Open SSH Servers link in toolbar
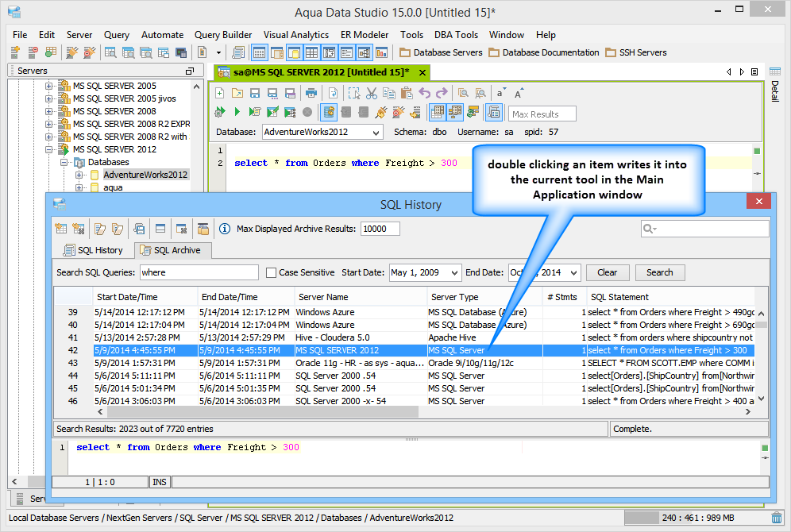The width and height of the screenshot is (791, 532). 635,52
